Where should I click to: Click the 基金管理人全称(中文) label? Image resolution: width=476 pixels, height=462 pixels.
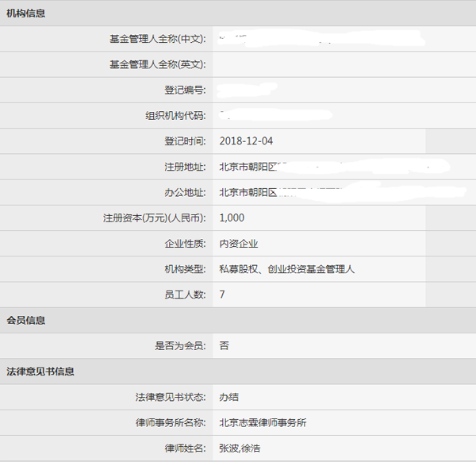pos(157,39)
